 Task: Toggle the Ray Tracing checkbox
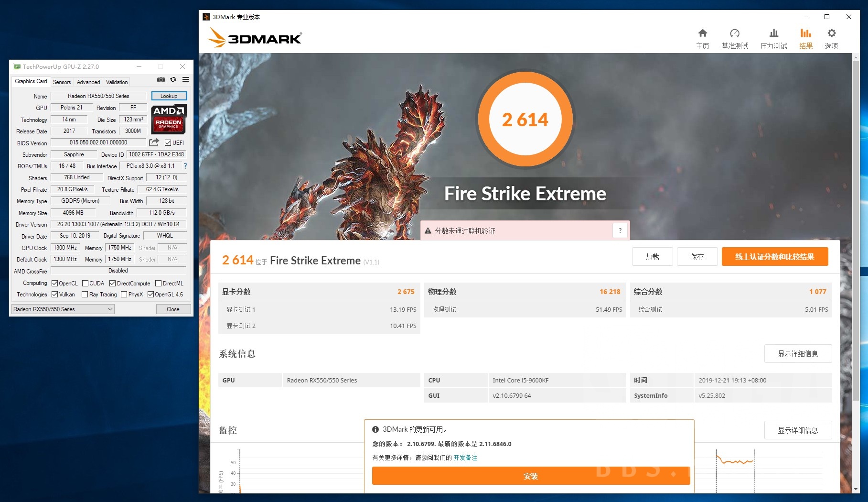[x=85, y=295]
